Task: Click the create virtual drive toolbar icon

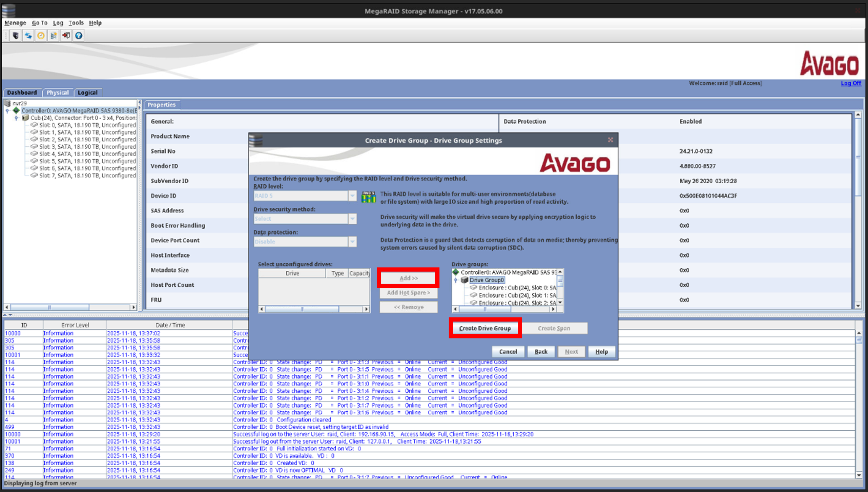Action: 53,36
